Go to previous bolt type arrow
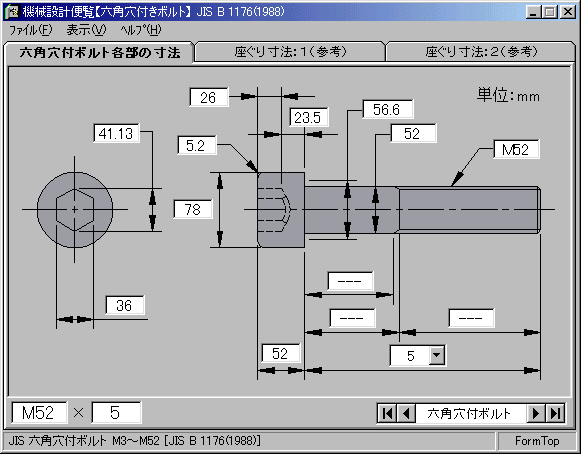 pyautogui.click(x=406, y=413)
